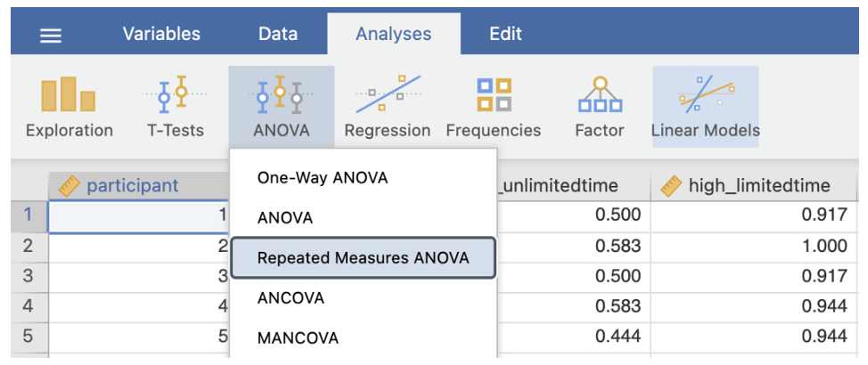
Task: Open the Regression analysis menu
Action: (x=387, y=106)
